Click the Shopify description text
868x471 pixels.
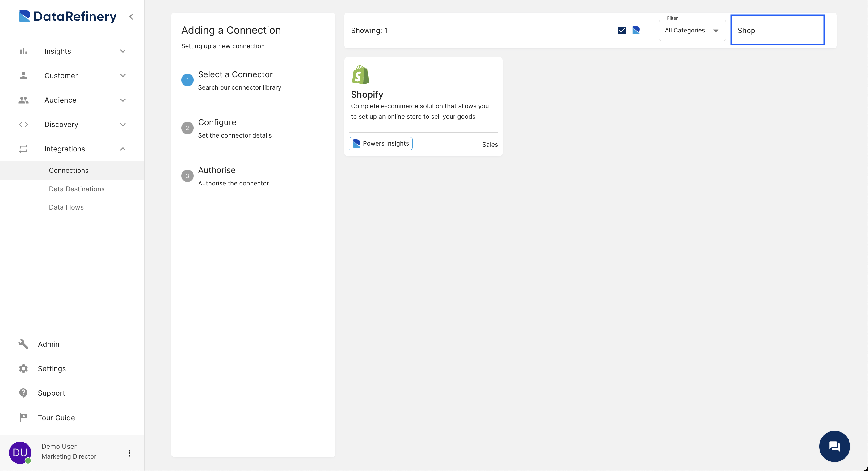coord(419,111)
